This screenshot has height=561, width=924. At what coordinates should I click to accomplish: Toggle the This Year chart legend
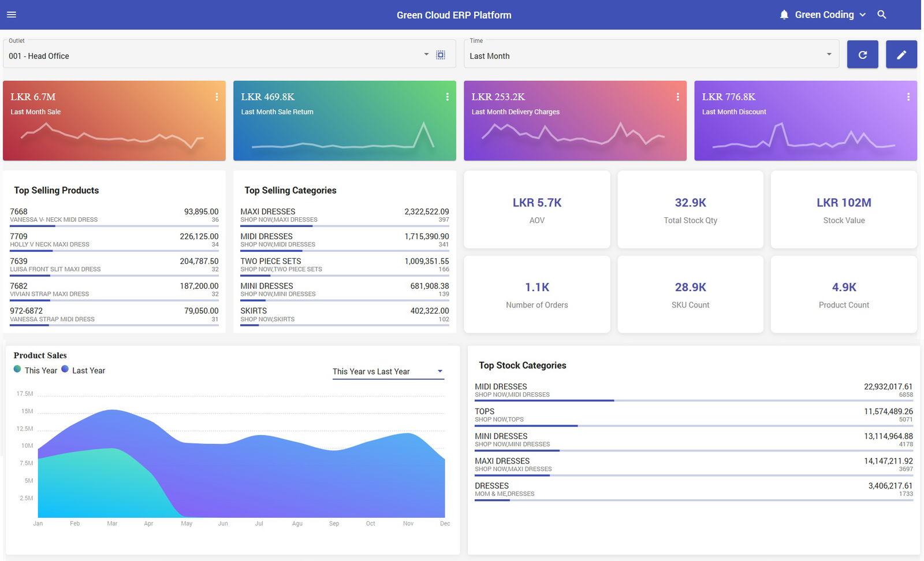[x=35, y=370]
